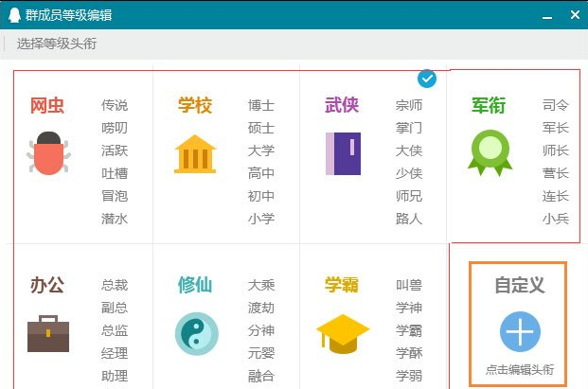Click the 渡劫 level in 修仙

click(261, 308)
